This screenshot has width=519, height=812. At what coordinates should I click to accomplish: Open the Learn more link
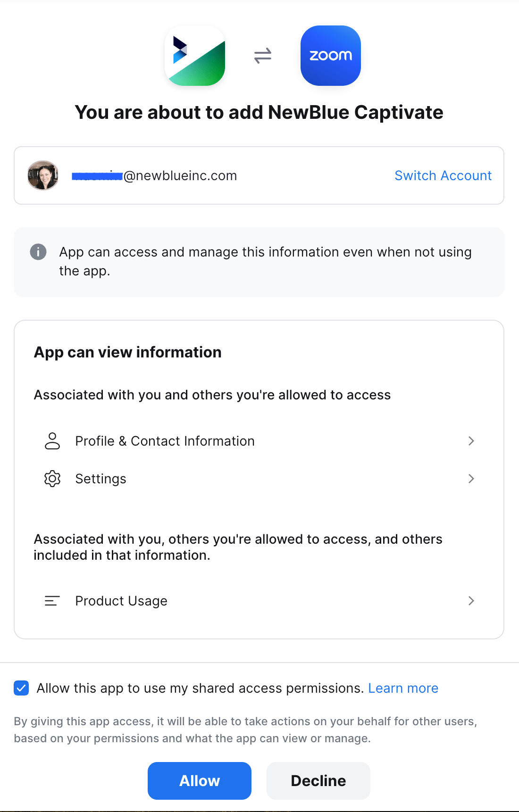coord(403,688)
